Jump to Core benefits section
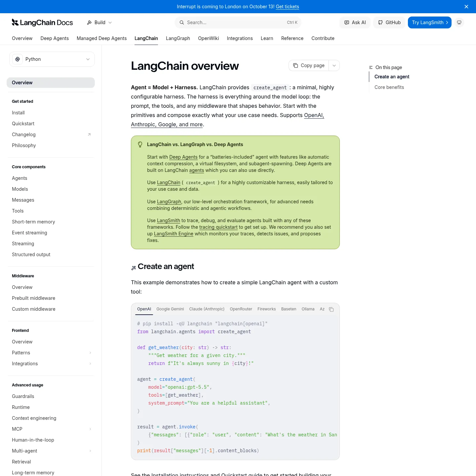Image resolution: width=476 pixels, height=476 pixels. tap(389, 87)
